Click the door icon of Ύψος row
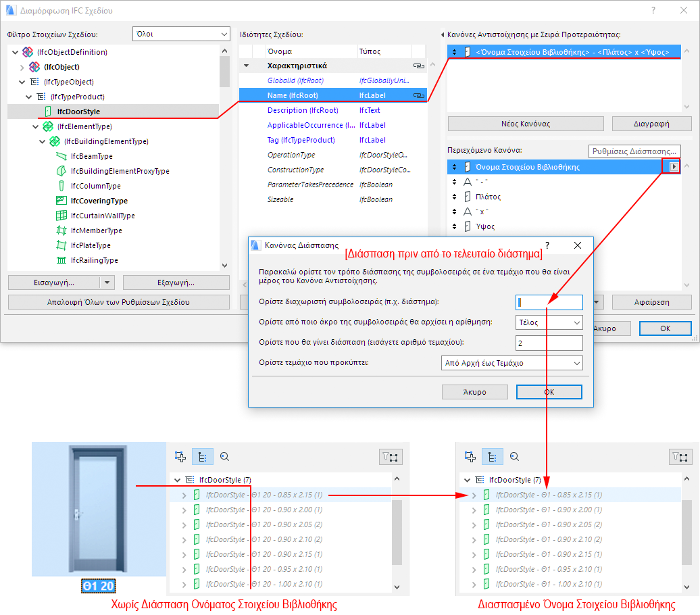700x615 pixels. click(468, 226)
